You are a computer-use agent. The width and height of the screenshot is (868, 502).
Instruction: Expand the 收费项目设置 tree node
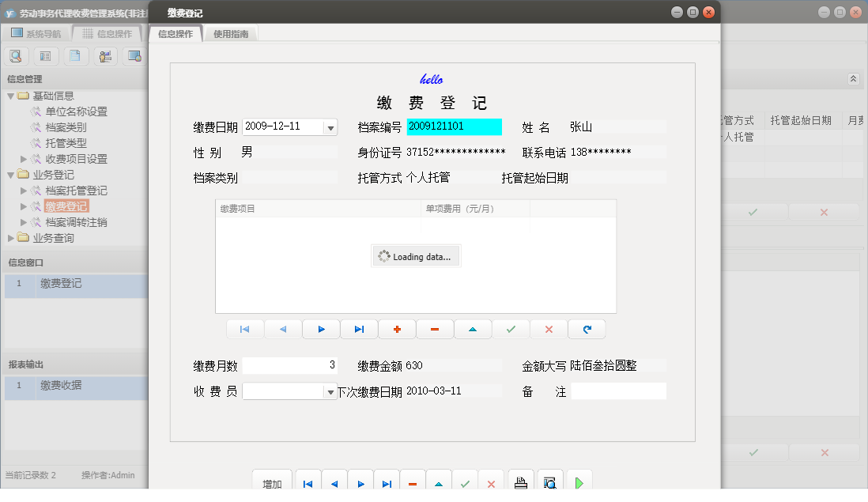coord(24,159)
